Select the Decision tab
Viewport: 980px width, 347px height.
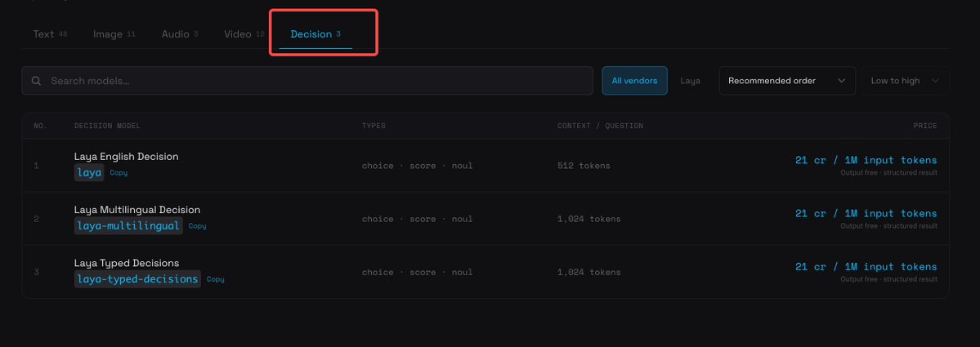[315, 34]
